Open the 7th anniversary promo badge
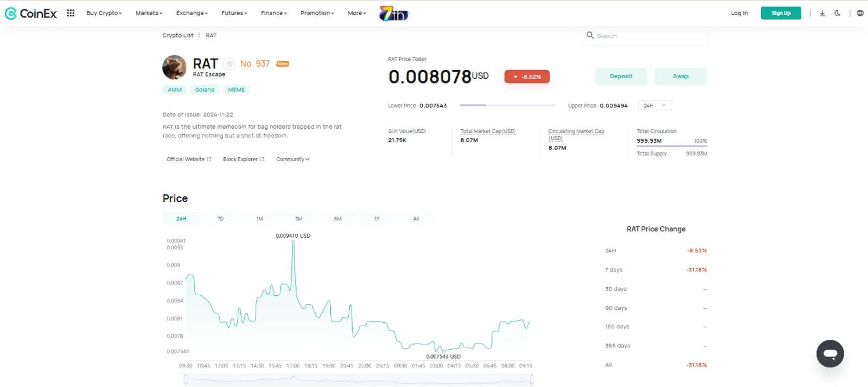The width and height of the screenshot is (868, 387). click(x=394, y=14)
